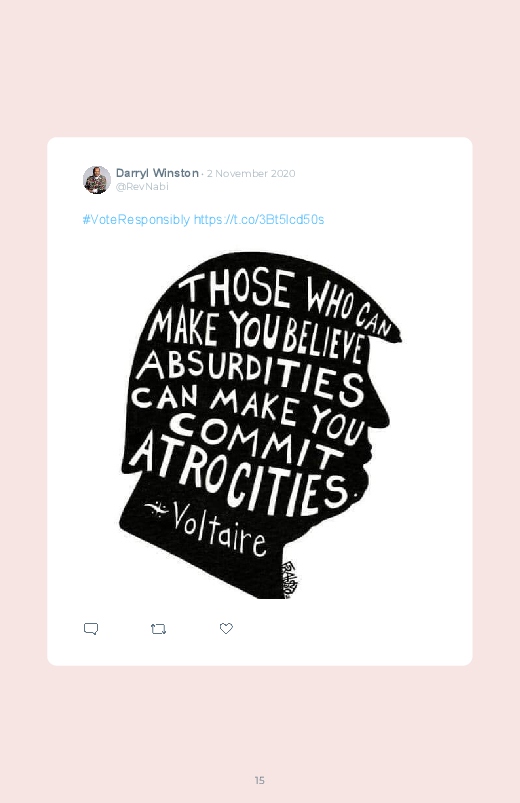This screenshot has height=803, width=520.
Task: Click the Darryl Winston display name
Action: coord(157,173)
